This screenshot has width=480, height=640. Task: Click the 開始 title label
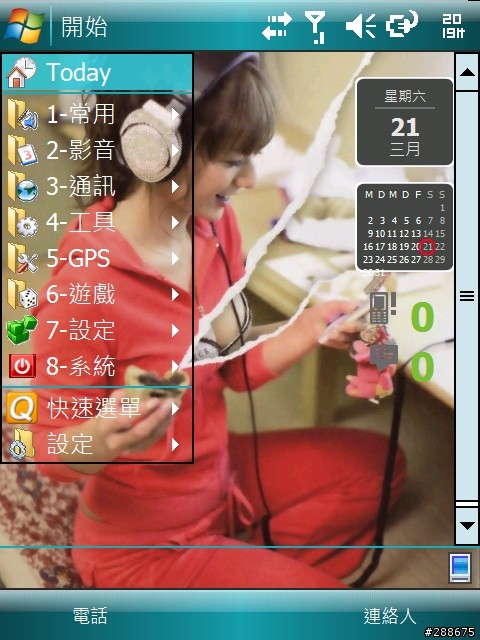(x=84, y=27)
